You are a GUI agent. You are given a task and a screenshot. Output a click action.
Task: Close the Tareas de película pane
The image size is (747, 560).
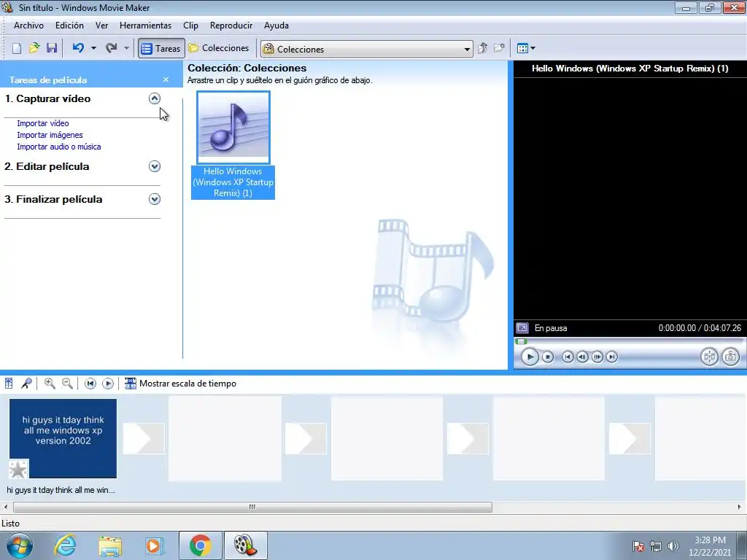pos(166,79)
